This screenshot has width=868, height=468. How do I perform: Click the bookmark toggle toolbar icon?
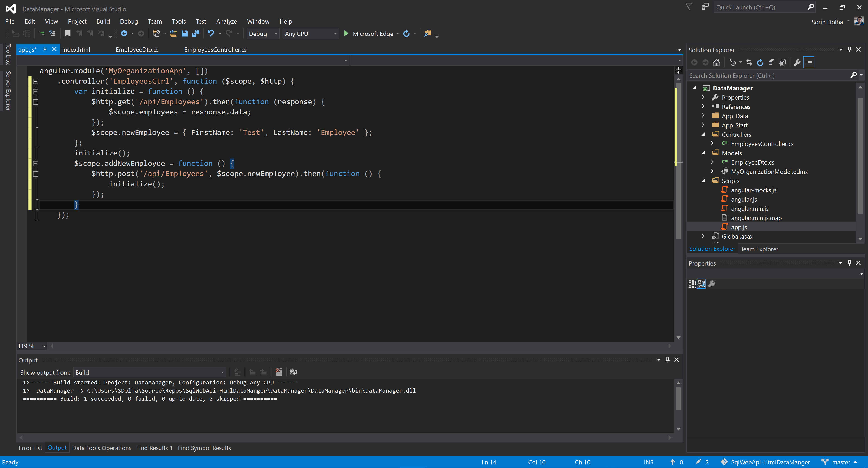[67, 33]
